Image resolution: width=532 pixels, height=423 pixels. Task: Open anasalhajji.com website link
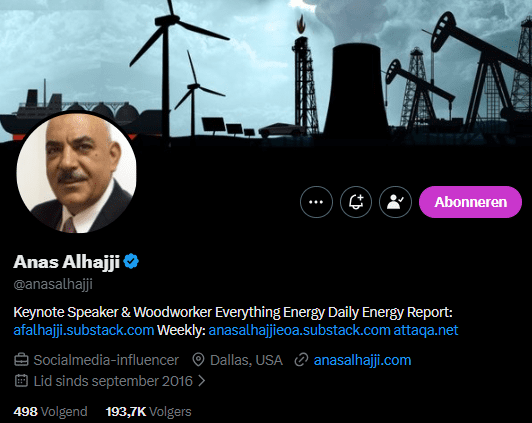362,360
